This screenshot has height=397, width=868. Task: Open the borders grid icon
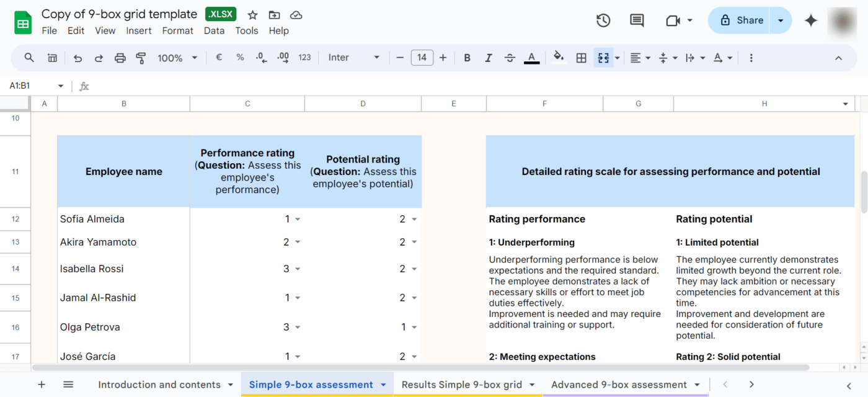pos(581,58)
